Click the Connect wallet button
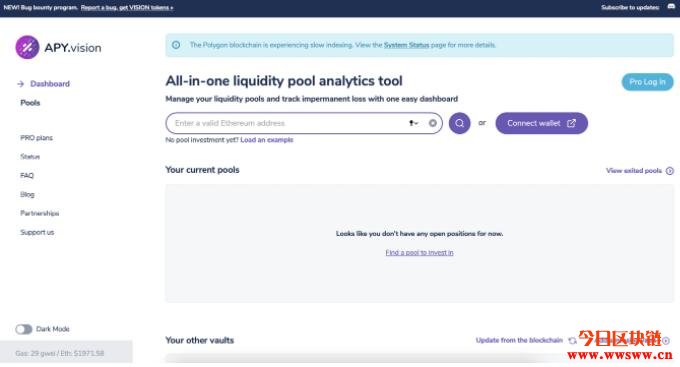680x367 pixels. [x=541, y=123]
